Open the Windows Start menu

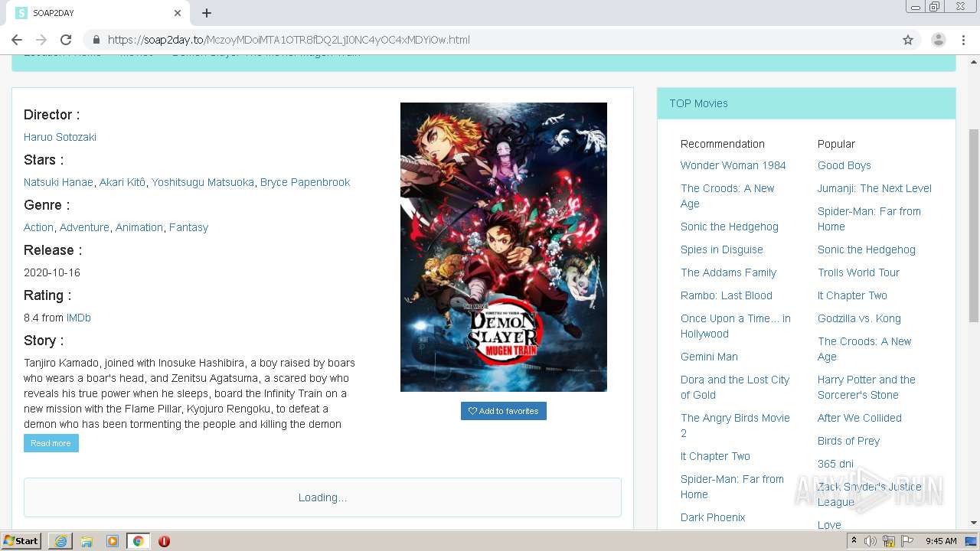(21, 540)
